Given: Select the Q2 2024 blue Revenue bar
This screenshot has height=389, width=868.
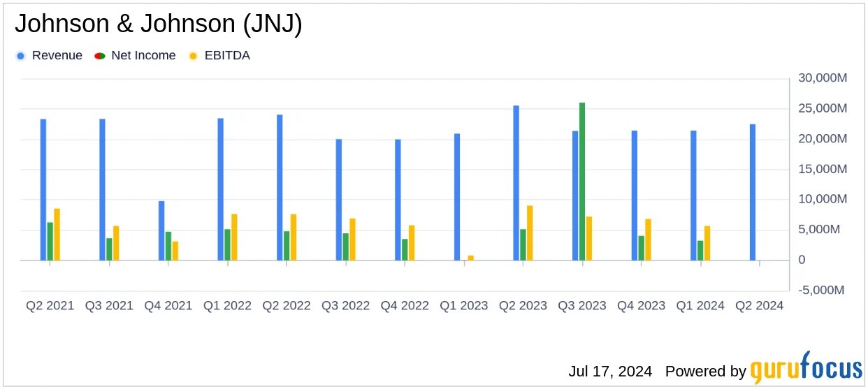Looking at the screenshot, I should click(x=753, y=192).
